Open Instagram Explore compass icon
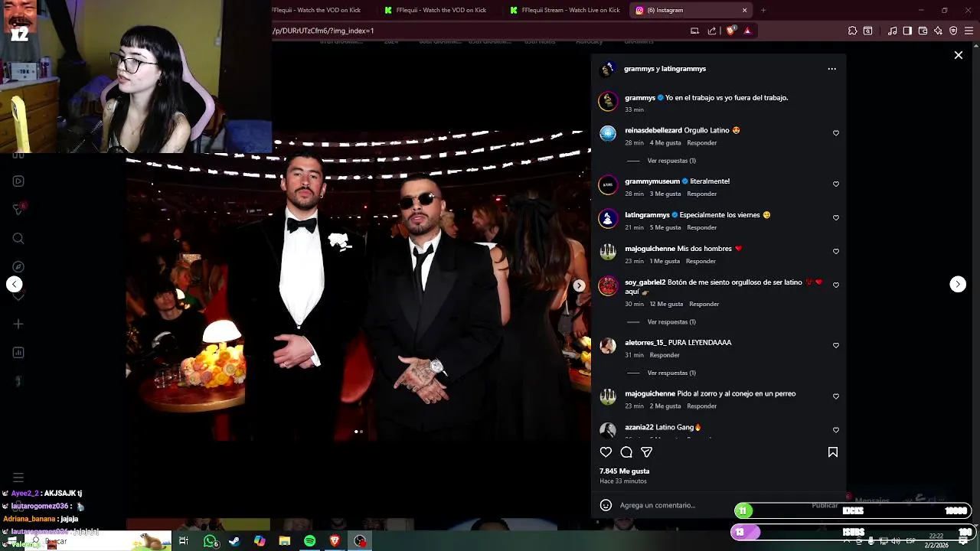Viewport: 980px width, 551px height. [18, 267]
